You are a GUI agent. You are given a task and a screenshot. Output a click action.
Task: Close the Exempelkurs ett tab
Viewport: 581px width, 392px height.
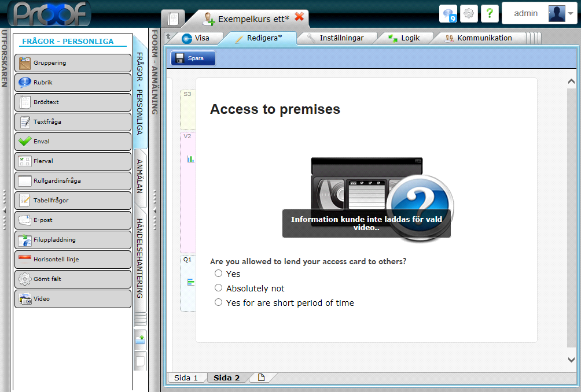[x=299, y=17]
